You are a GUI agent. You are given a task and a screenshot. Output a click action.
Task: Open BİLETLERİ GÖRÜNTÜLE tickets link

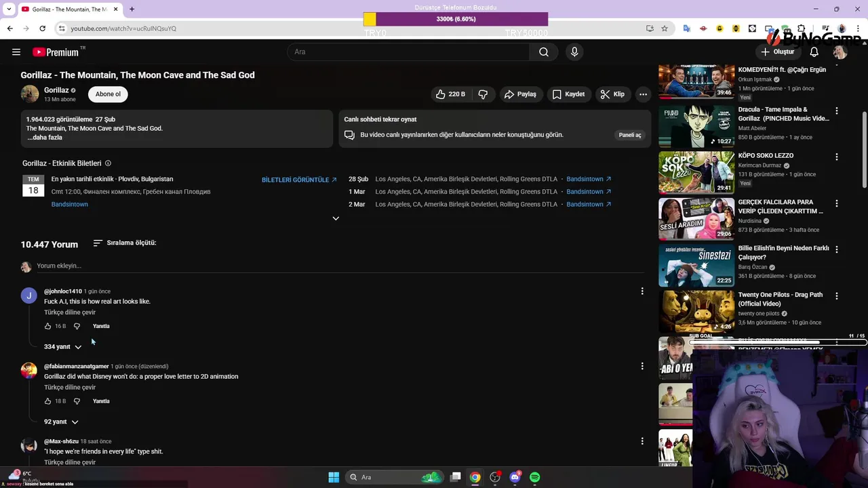[299, 180]
